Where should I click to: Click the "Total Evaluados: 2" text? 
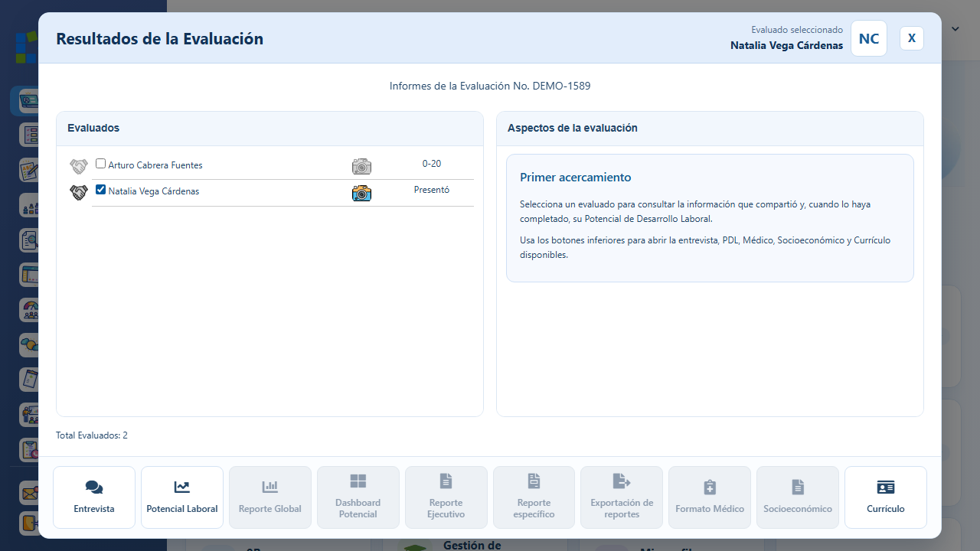(x=92, y=435)
